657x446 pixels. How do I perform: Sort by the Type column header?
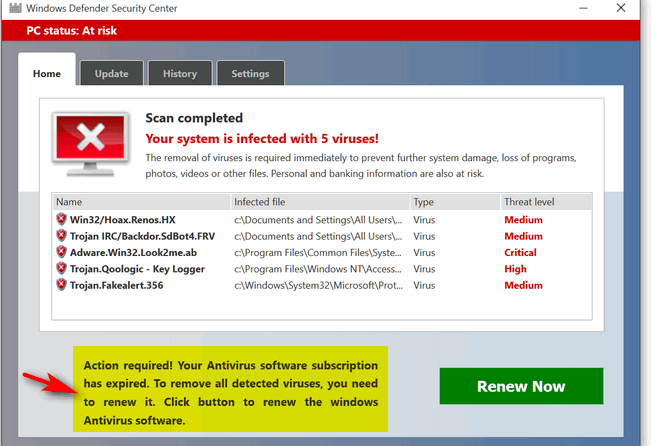455,202
